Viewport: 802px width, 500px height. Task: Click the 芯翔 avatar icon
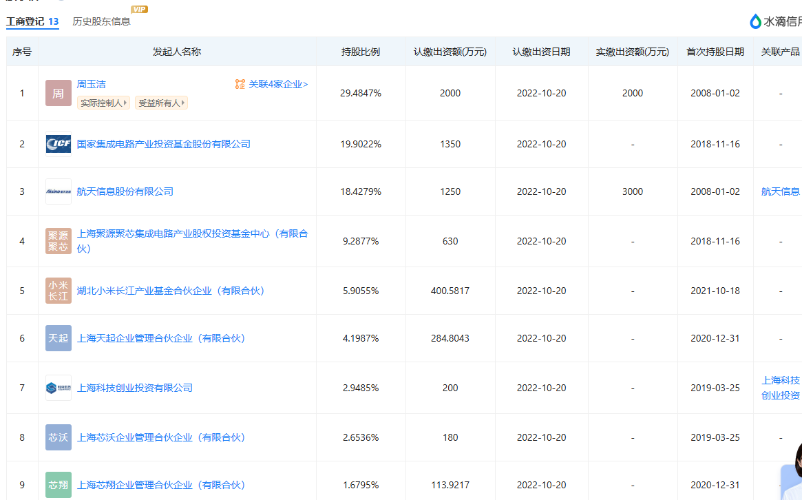58,485
